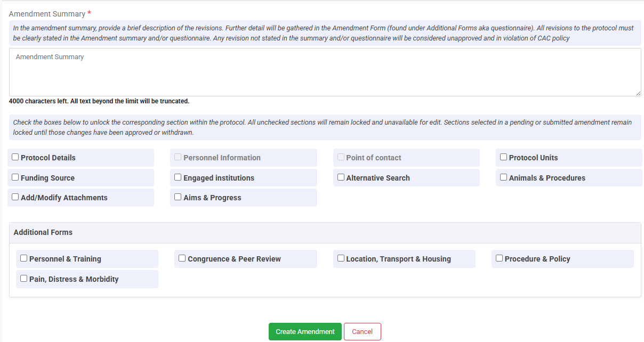Check the Alternative Search box
Image resolution: width=644 pixels, height=342 pixels.
[341, 176]
